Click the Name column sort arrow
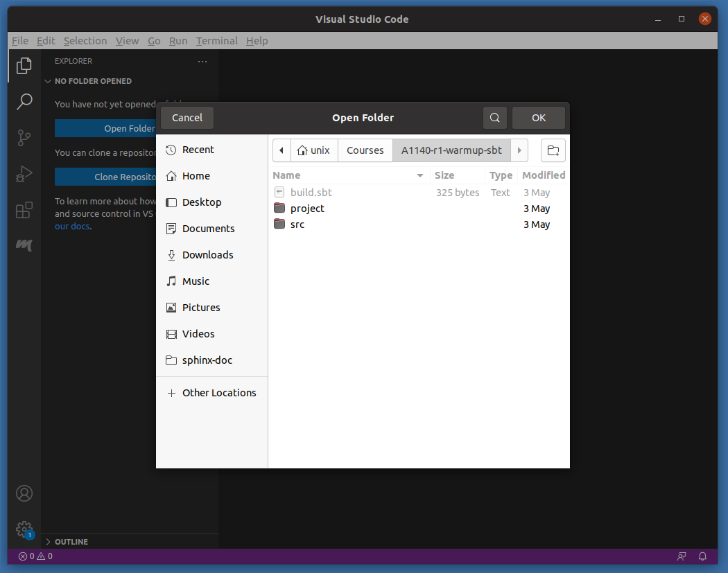This screenshot has width=728, height=573. coord(420,175)
